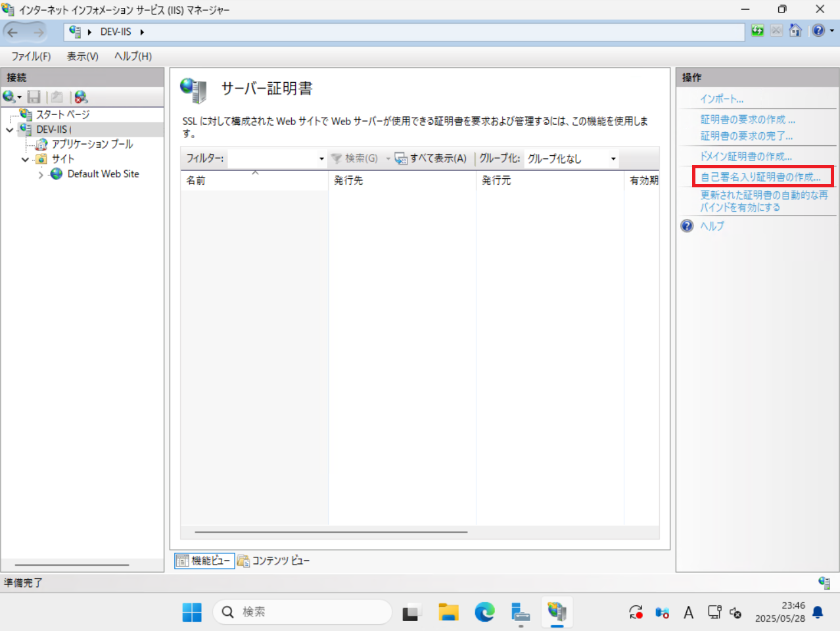This screenshot has width=840, height=631.
Task: Switch to コンテンツ ビュー tab
Action: [x=273, y=561]
